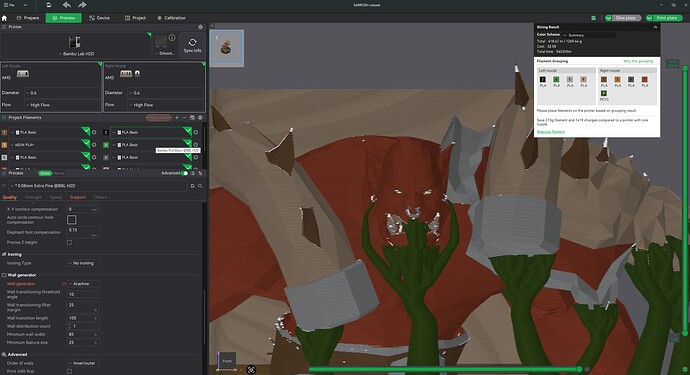Select the plate 1 thumbnail
Viewport: 690px width, 375px height.
[x=227, y=48]
